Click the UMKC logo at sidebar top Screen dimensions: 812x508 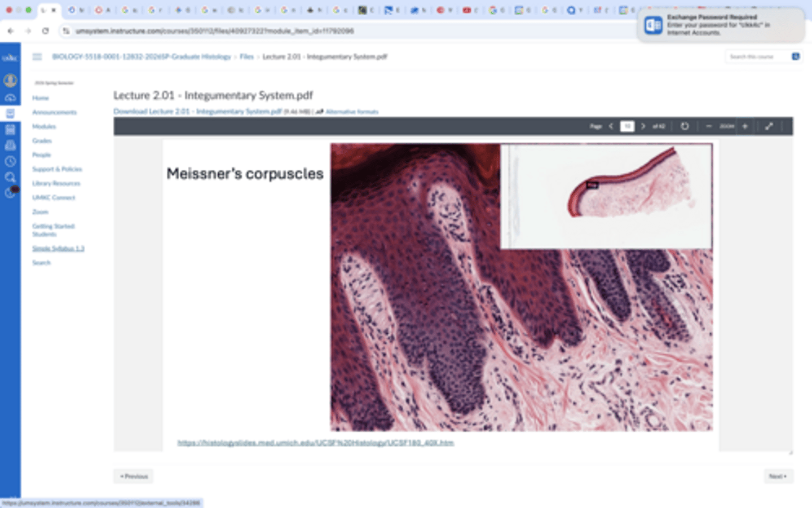10,58
